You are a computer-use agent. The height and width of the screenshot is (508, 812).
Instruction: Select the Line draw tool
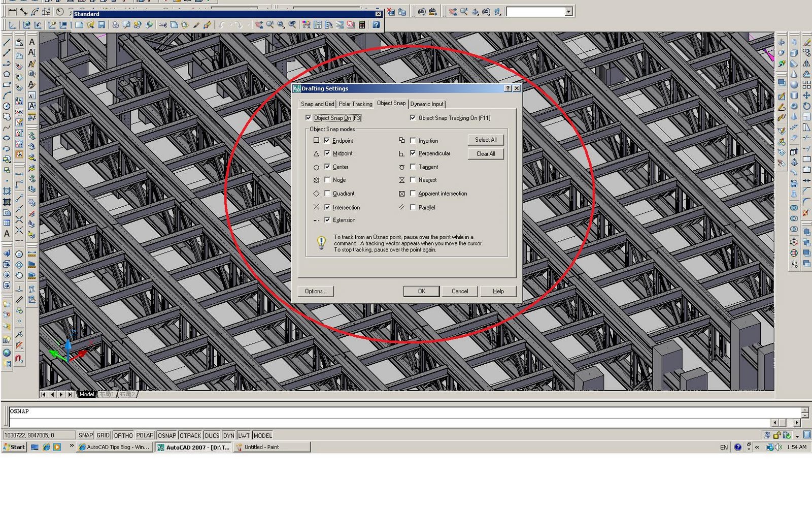(7, 43)
